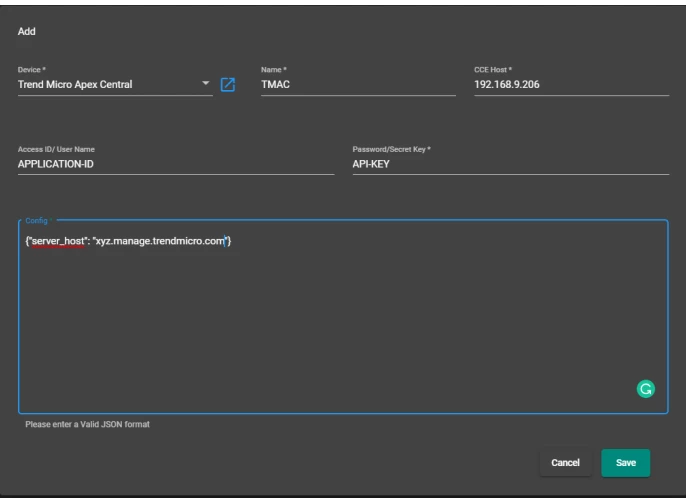
Task: Expand the Device dropdown arrow
Action: click(205, 83)
